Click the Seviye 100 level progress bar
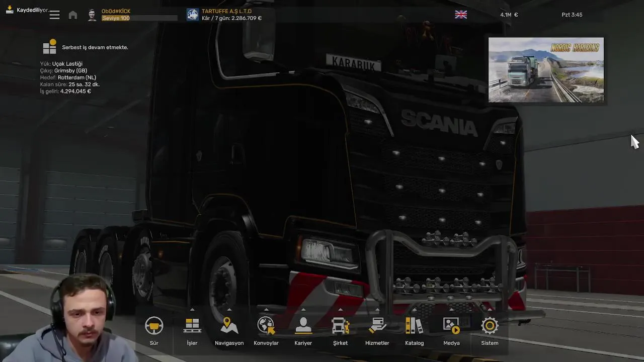This screenshot has width=644, height=362. (139, 18)
